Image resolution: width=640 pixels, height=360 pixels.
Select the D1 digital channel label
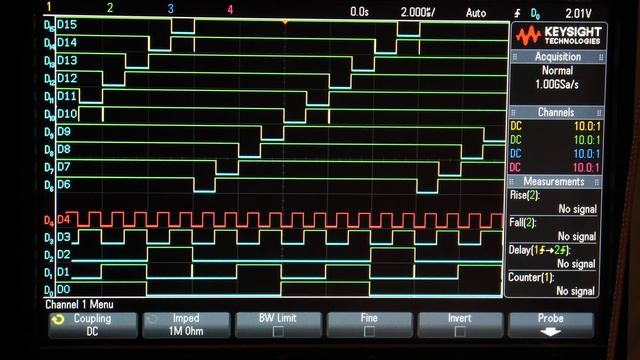(x=64, y=272)
